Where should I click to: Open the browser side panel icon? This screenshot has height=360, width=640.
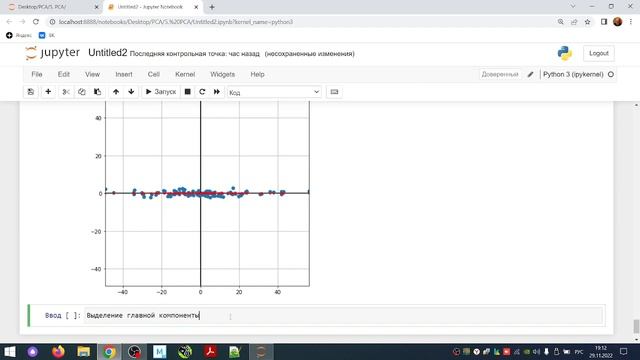coord(604,22)
